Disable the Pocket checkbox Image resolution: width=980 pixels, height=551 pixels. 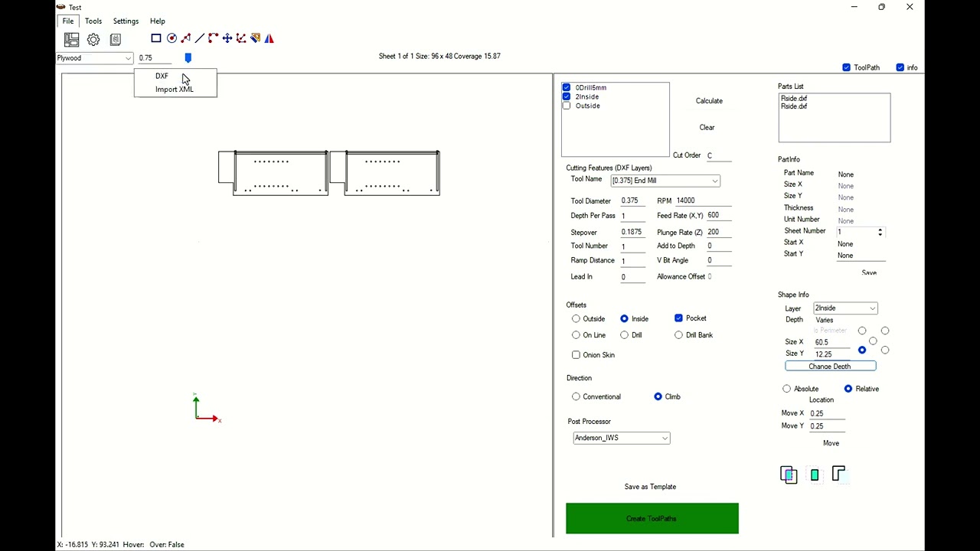pos(678,318)
